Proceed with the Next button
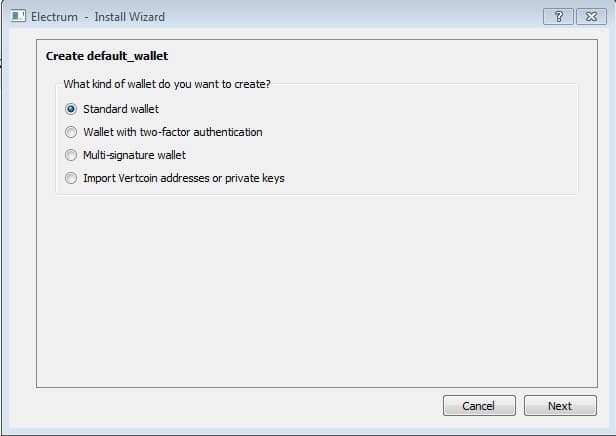616x436 pixels. click(x=560, y=405)
